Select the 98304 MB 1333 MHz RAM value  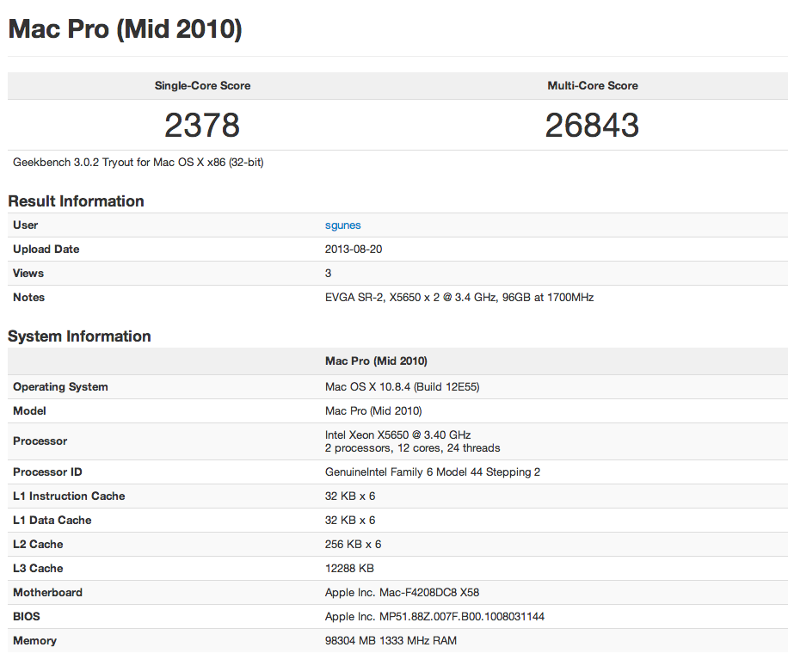(391, 641)
